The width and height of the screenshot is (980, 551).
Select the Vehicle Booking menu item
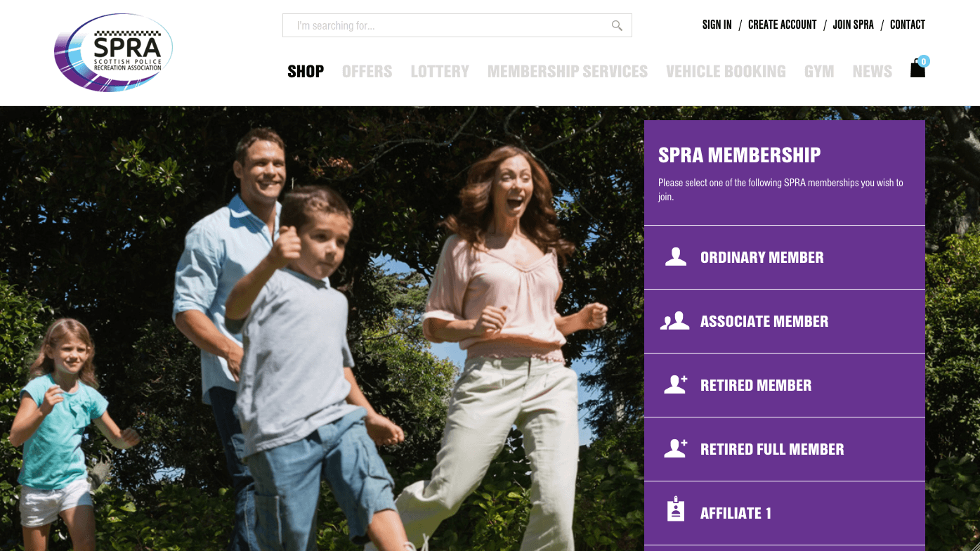pos(726,72)
